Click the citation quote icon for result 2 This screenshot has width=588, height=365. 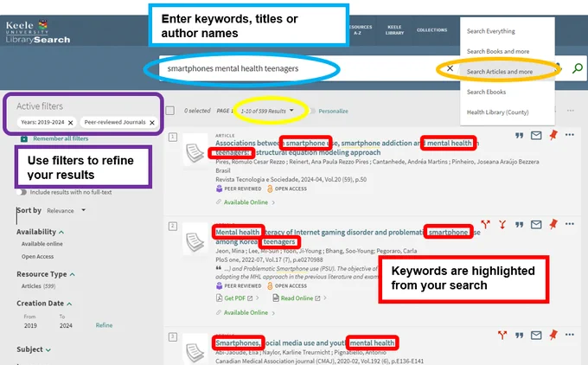coord(519,225)
